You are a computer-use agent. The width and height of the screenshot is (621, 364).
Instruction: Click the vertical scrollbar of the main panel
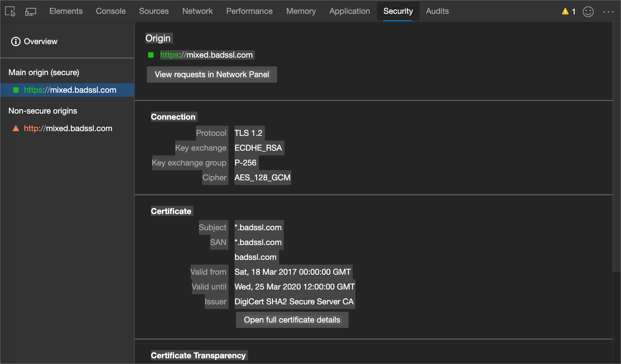click(x=617, y=147)
